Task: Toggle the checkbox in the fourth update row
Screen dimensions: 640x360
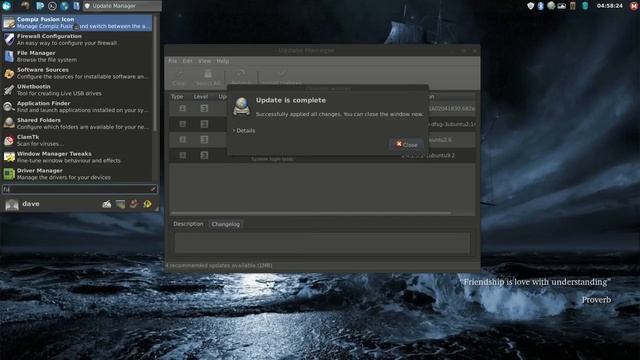Action: (x=182, y=155)
